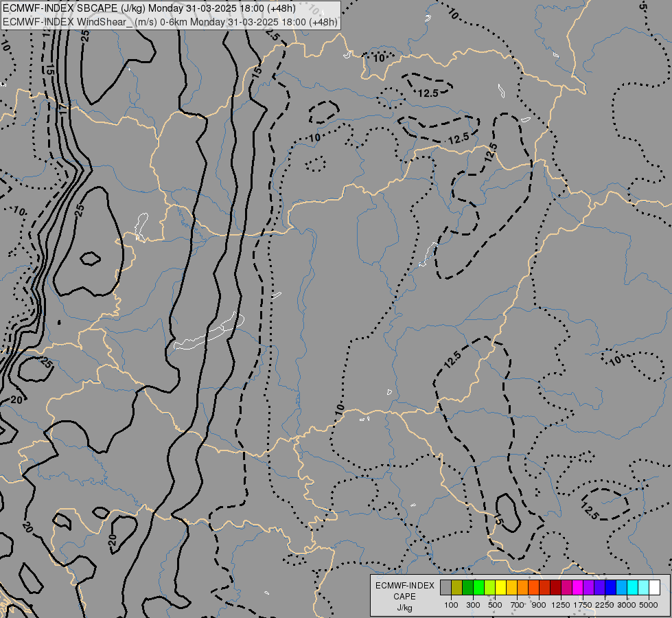Click the white swatch ending the legend
Viewport: 672px width, 618px height.
[654, 588]
